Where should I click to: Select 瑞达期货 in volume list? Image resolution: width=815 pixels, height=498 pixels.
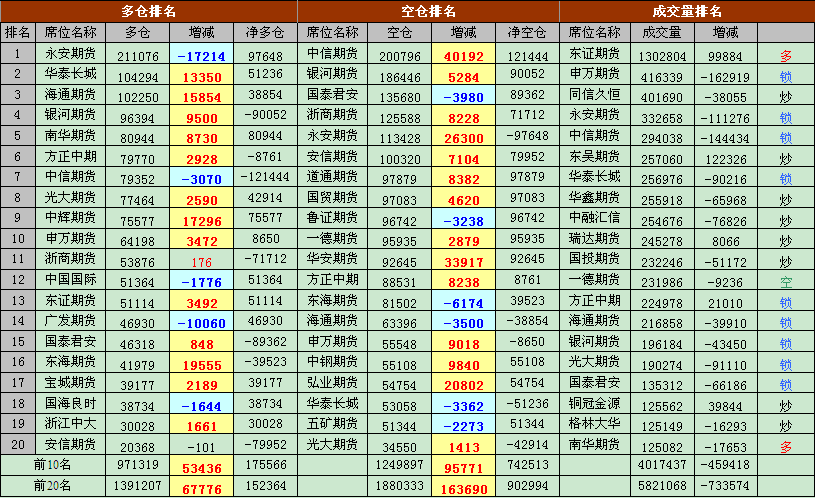click(595, 239)
